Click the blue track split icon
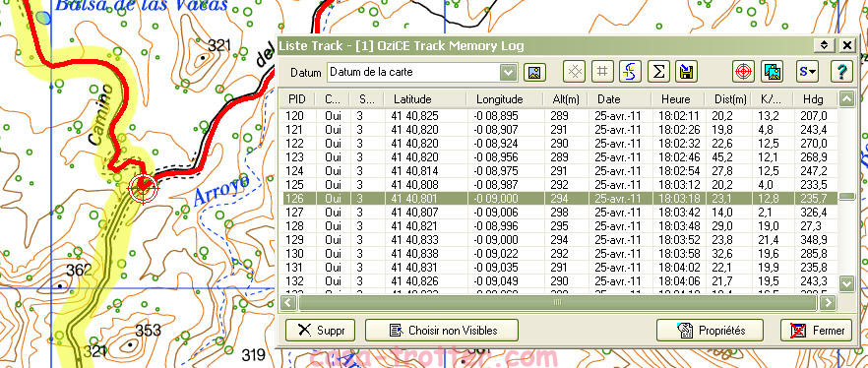The height and width of the screenshot is (368, 868). pyautogui.click(x=630, y=72)
